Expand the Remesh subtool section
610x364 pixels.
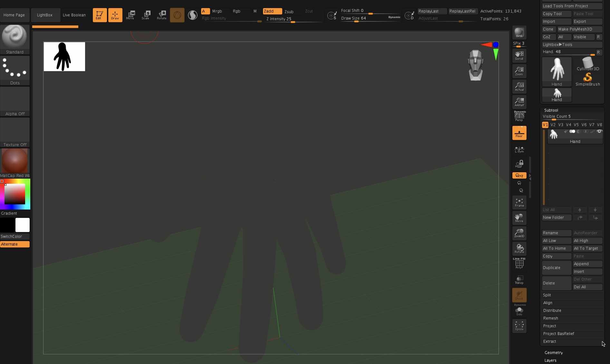point(550,318)
